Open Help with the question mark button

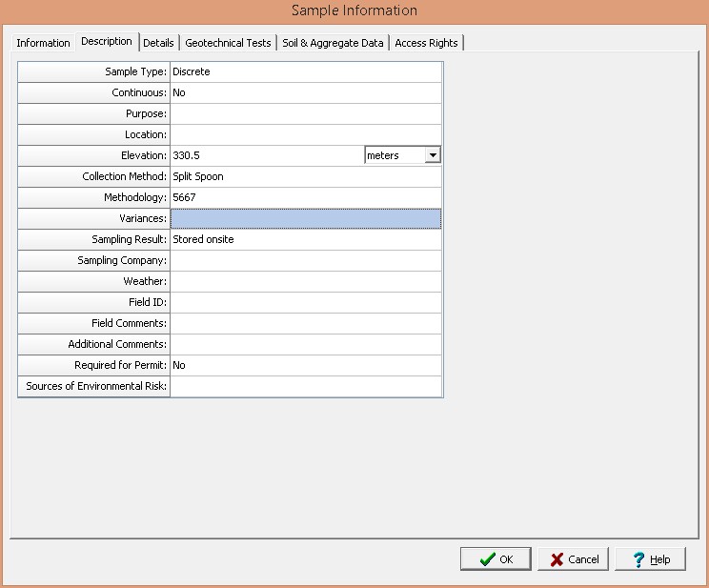pos(650,559)
